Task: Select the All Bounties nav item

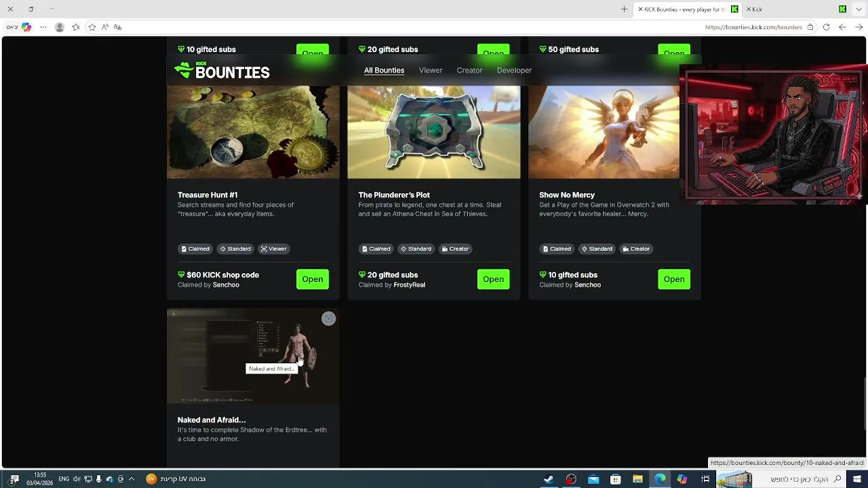Action: [384, 70]
